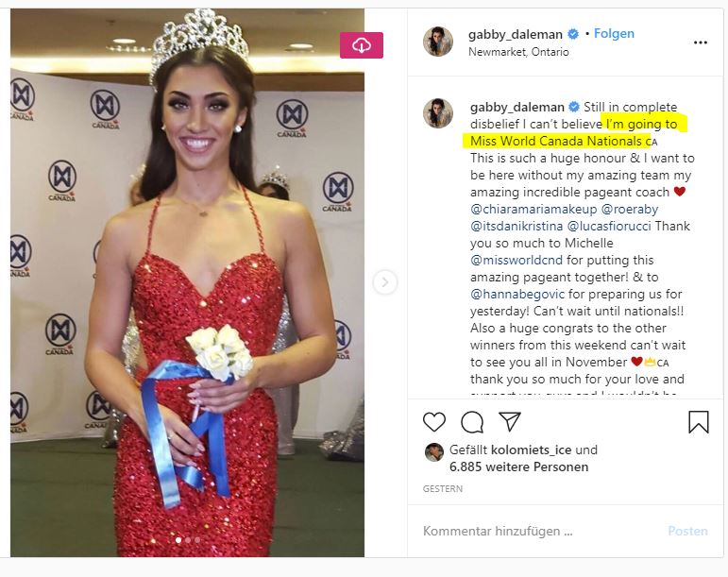
Task: Follow the account via Folgen
Action: coord(614,33)
